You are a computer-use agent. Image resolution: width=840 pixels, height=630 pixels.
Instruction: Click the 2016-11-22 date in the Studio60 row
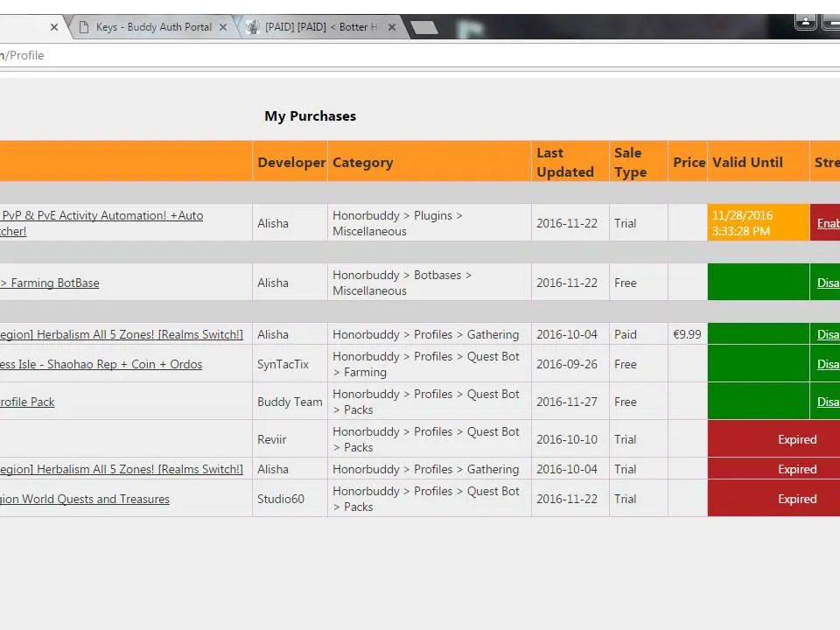[567, 499]
